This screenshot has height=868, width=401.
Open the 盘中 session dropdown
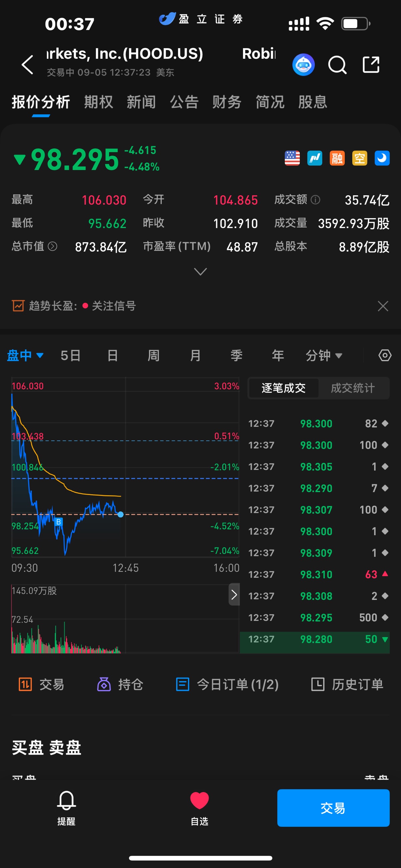(25, 355)
